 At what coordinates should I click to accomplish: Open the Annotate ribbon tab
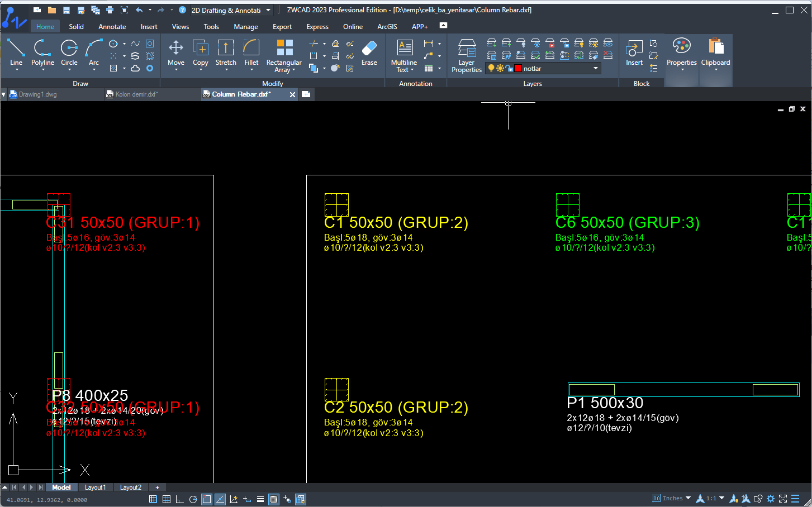pos(112,26)
